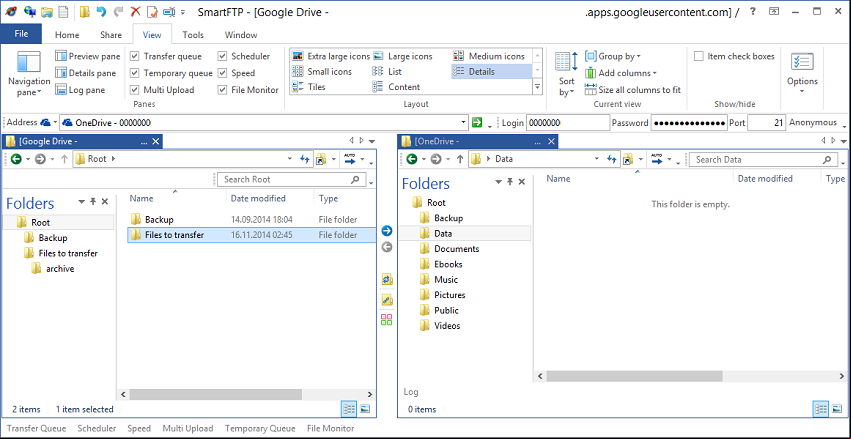
Task: Click the Name column header in OneDrive pane
Action: click(x=558, y=179)
